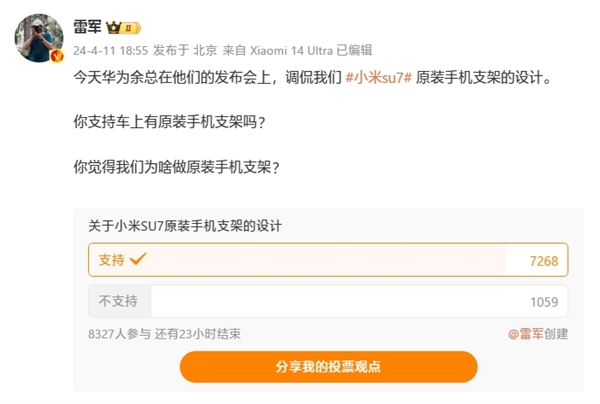The height and width of the screenshot is (404, 600).
Task: Click the 已编辑 edited label
Action: 356,49
